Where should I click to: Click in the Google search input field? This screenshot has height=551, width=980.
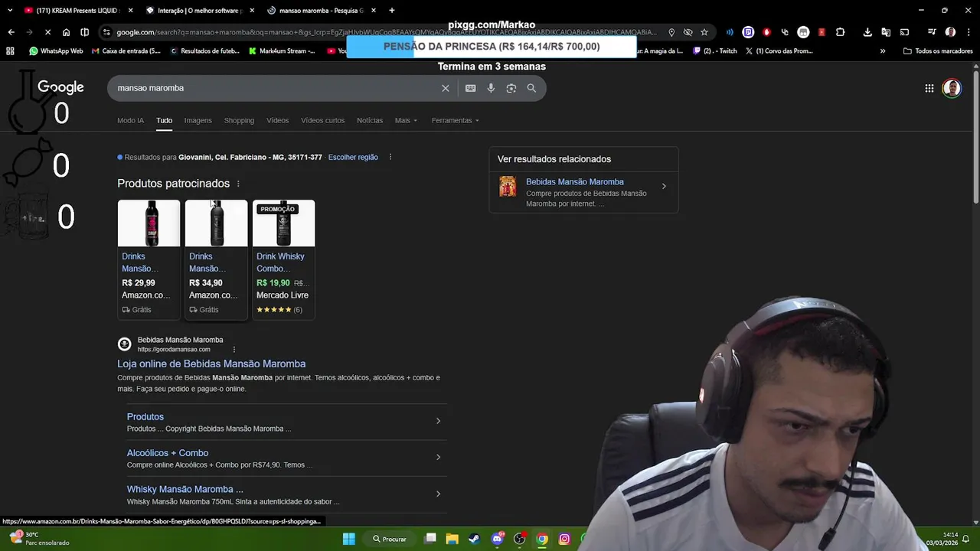point(276,88)
